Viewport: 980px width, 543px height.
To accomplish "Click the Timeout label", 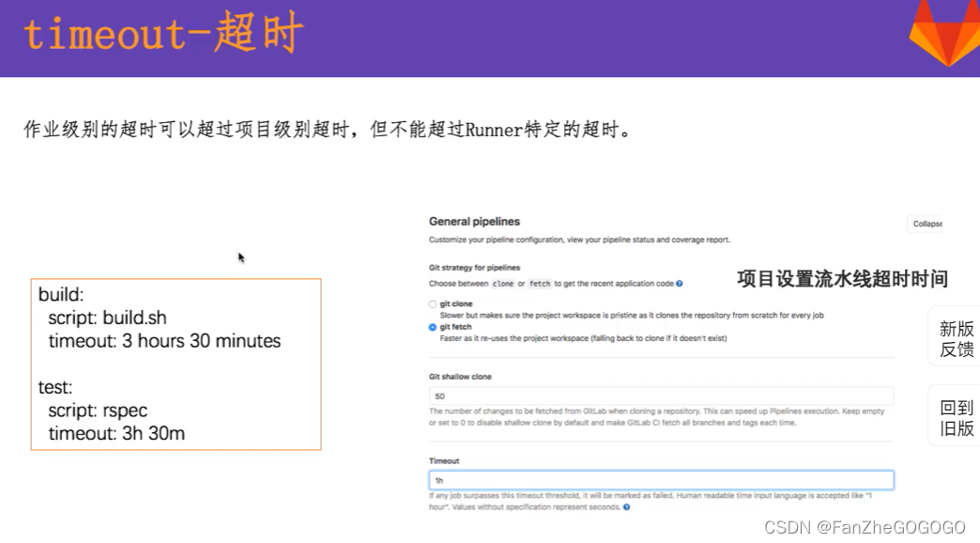I will click(444, 461).
